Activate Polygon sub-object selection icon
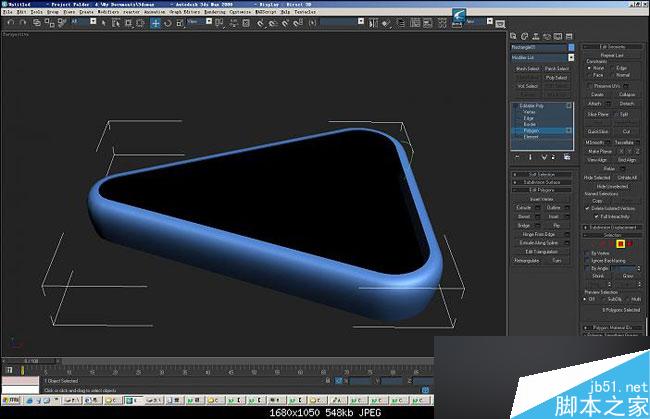The height and width of the screenshot is (419, 650). [620, 243]
